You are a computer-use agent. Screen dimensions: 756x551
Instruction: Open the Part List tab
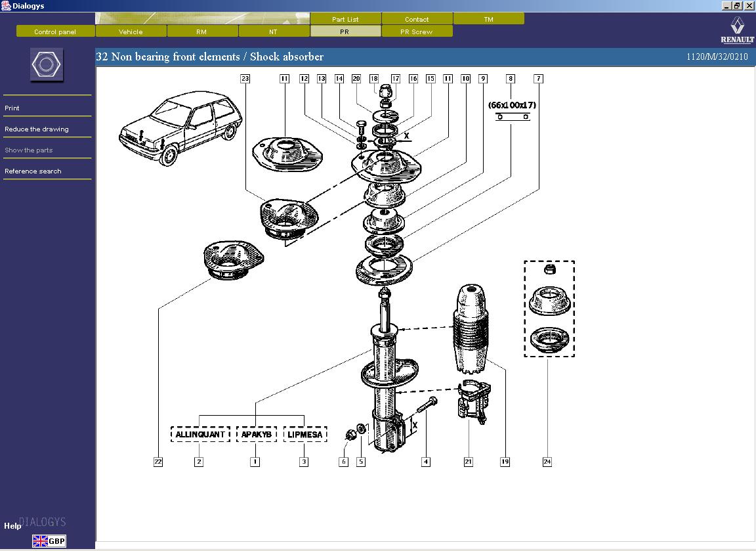point(345,19)
